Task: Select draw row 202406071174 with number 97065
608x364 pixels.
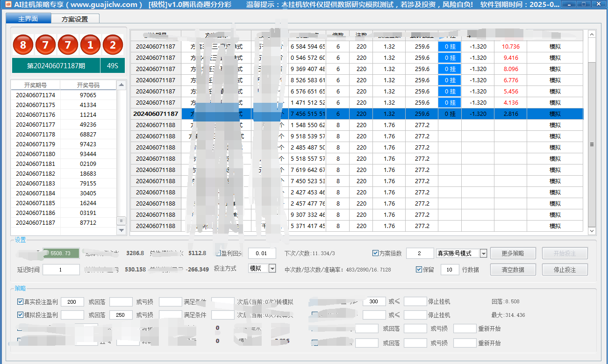Action: 64,95
